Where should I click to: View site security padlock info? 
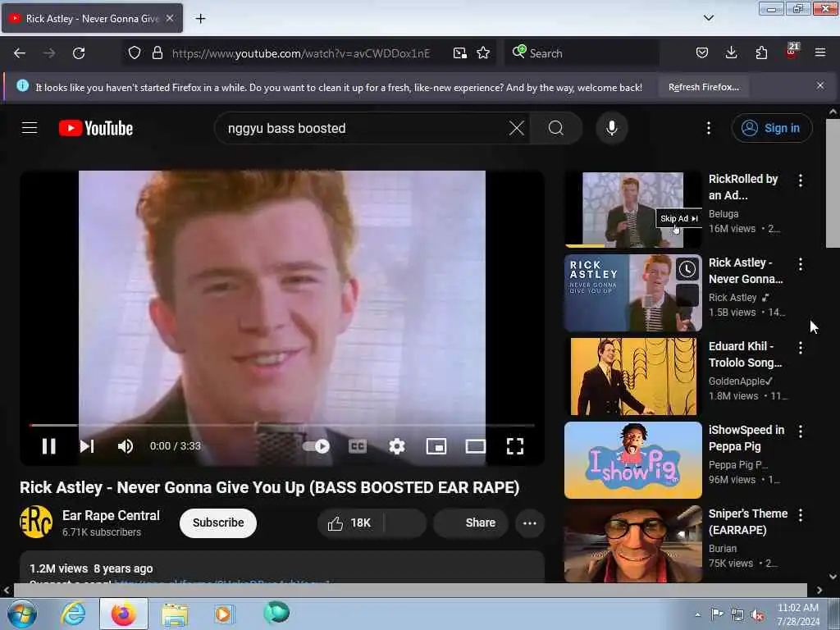pyautogui.click(x=157, y=53)
